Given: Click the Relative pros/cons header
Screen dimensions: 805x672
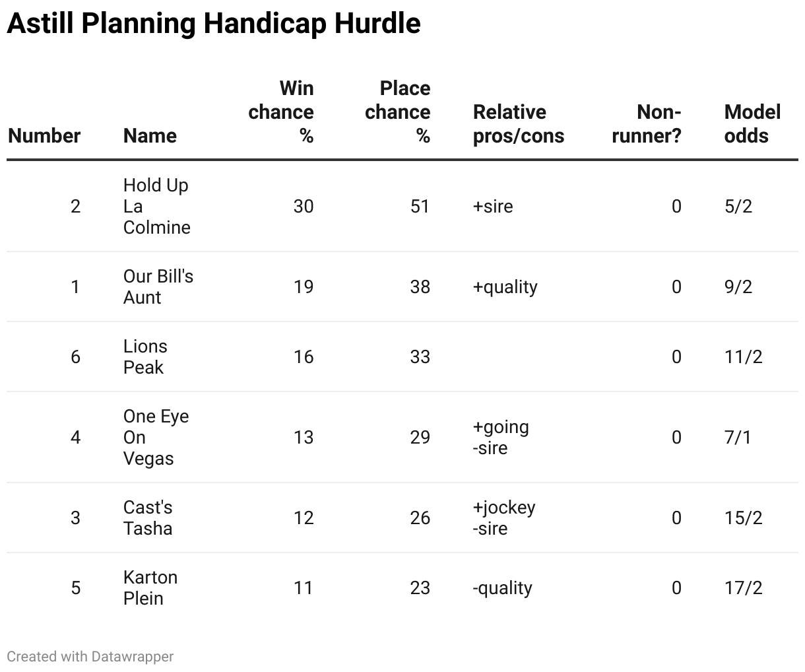Looking at the screenshot, I should (519, 124).
